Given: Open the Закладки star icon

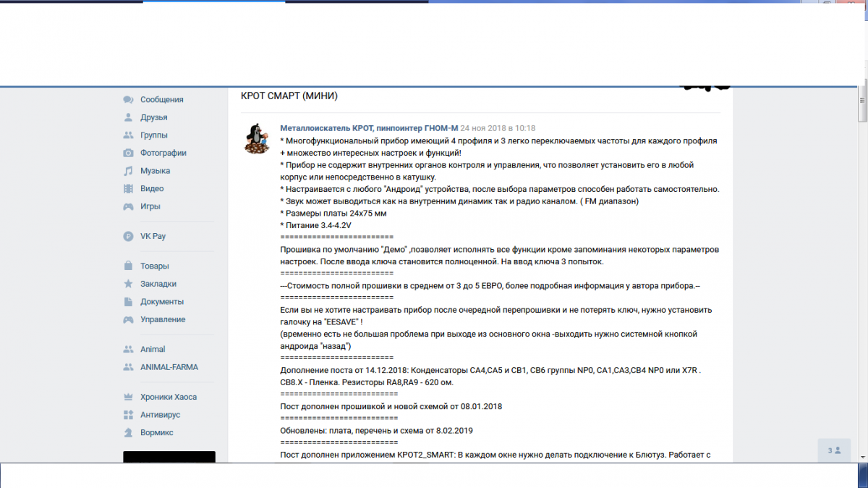Looking at the screenshot, I should click(128, 284).
